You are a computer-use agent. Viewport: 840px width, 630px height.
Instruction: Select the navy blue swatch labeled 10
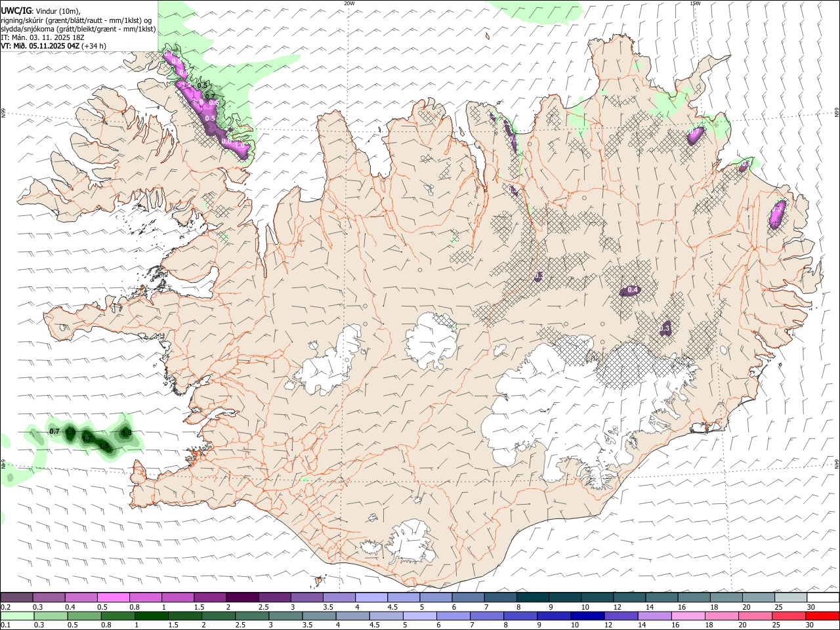coord(587,616)
